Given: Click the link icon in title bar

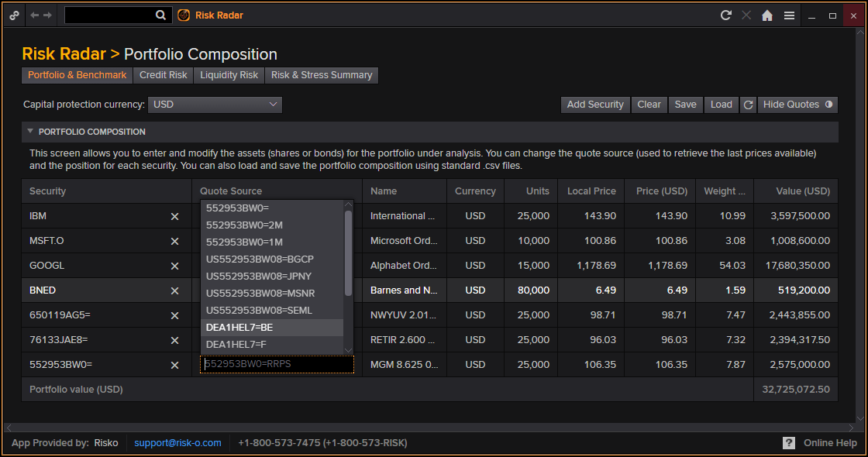Looking at the screenshot, I should (x=15, y=15).
